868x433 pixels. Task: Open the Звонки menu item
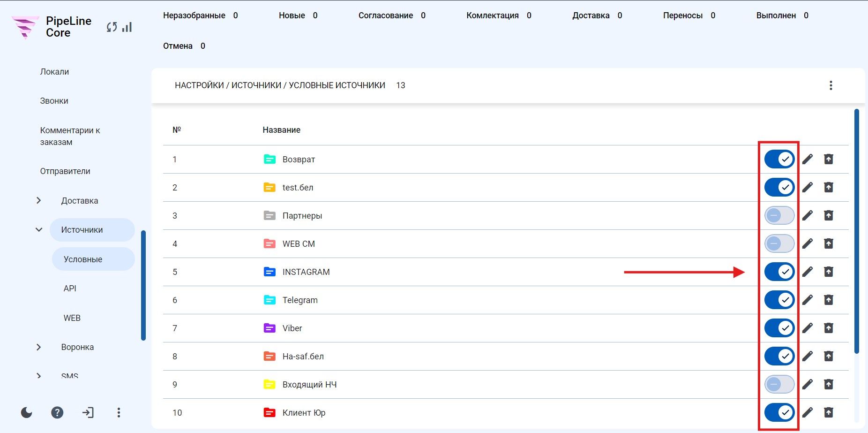point(54,101)
